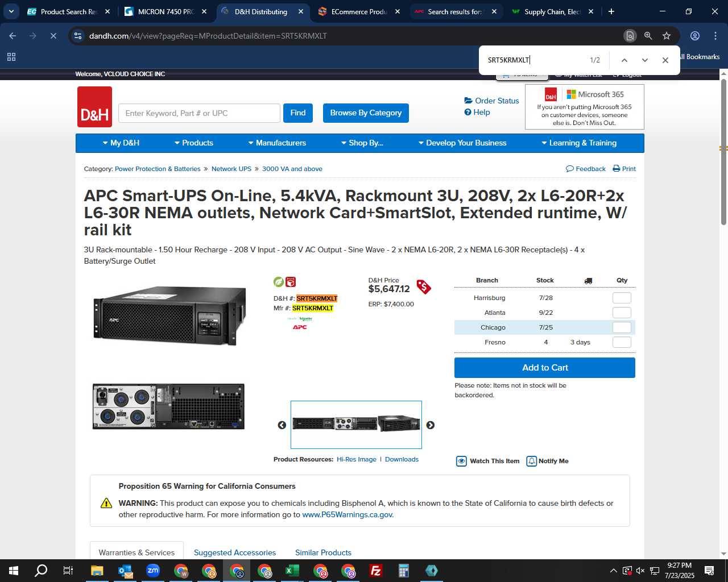Expand the Learning & Training menu
This screenshot has width=728, height=582.
579,143
